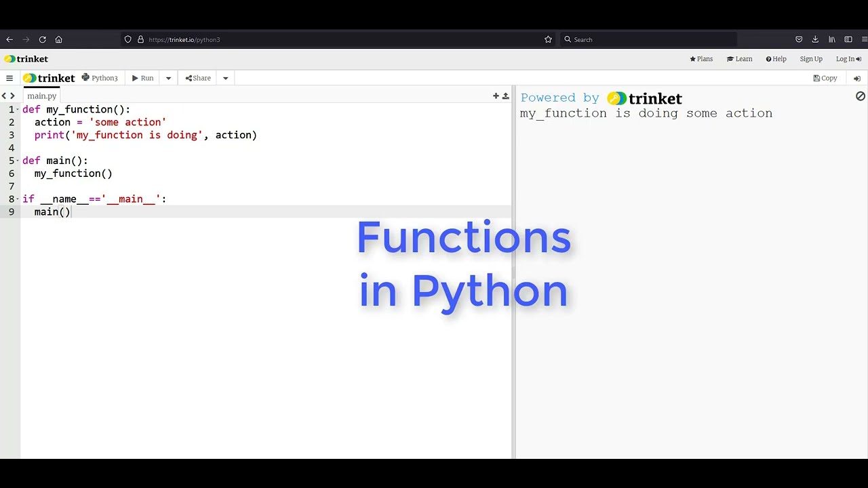
Task: Save page to Pocket
Action: [799, 39]
